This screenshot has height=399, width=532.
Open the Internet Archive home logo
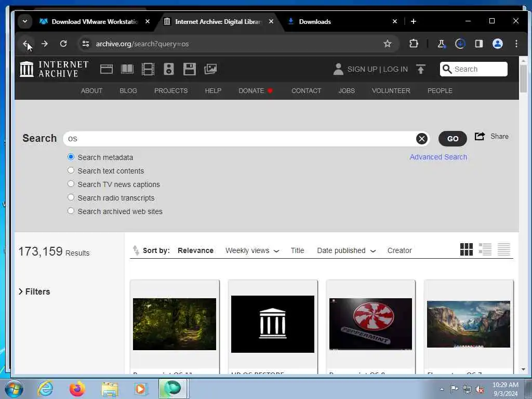[54, 69]
